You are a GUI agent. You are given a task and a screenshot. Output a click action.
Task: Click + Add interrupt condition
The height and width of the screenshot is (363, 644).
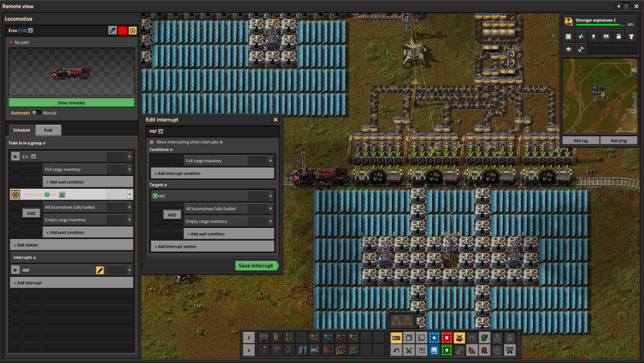coord(213,173)
